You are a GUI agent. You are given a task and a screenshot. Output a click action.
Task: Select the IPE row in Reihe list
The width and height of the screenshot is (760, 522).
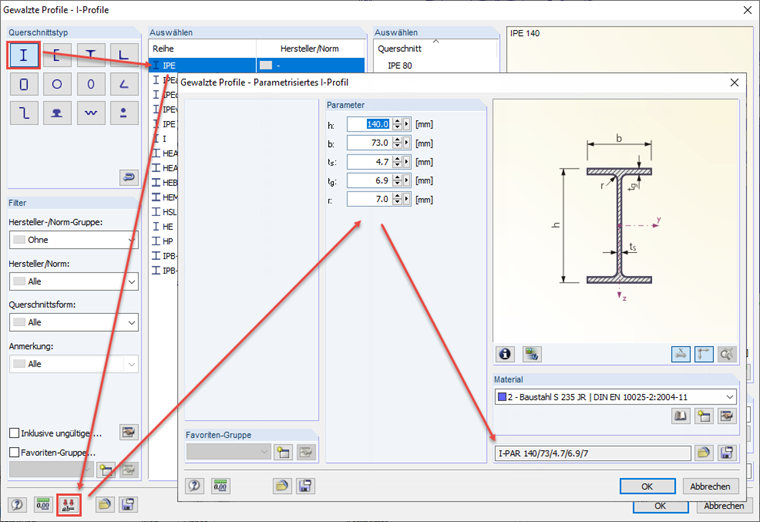pos(256,65)
